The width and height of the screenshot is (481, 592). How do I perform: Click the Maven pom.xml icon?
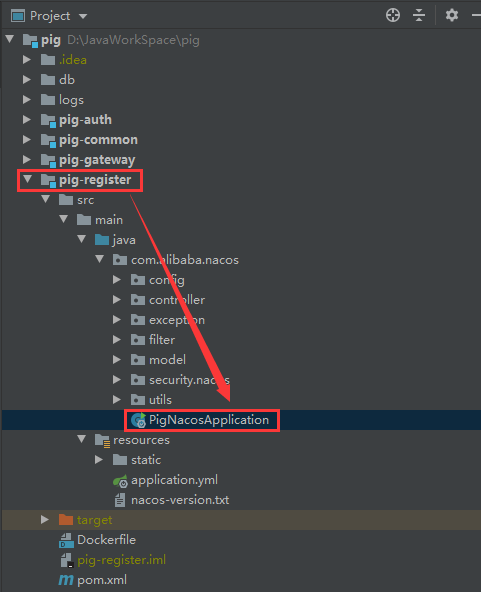(66, 580)
